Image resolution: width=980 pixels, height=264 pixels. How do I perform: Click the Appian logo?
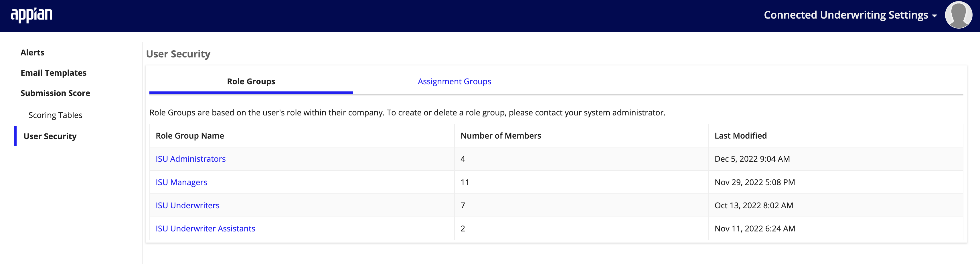coord(31,15)
